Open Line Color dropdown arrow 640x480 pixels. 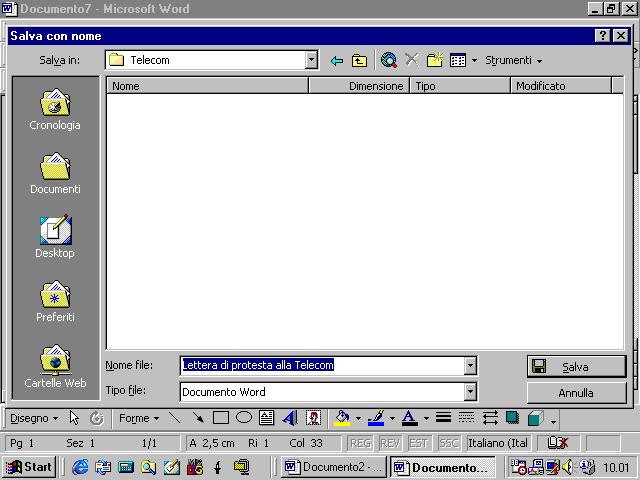pyautogui.click(x=392, y=418)
